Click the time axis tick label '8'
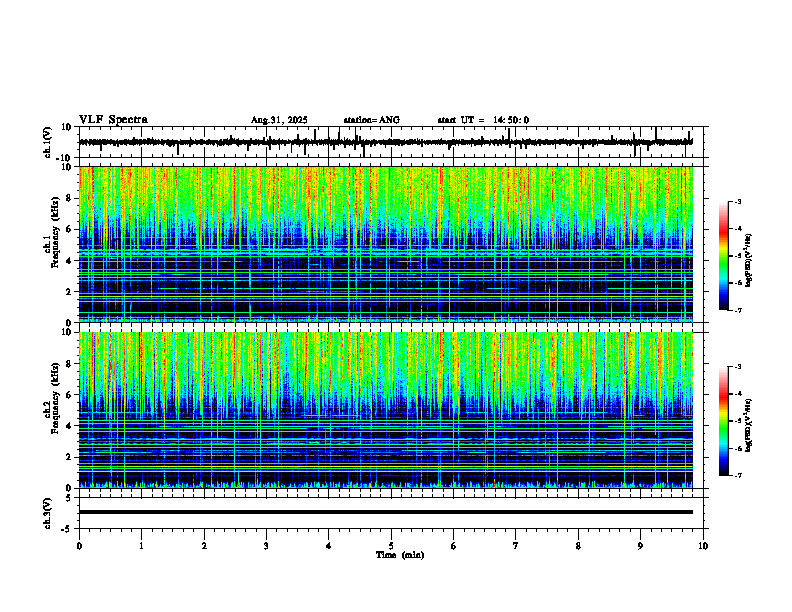 coord(578,546)
